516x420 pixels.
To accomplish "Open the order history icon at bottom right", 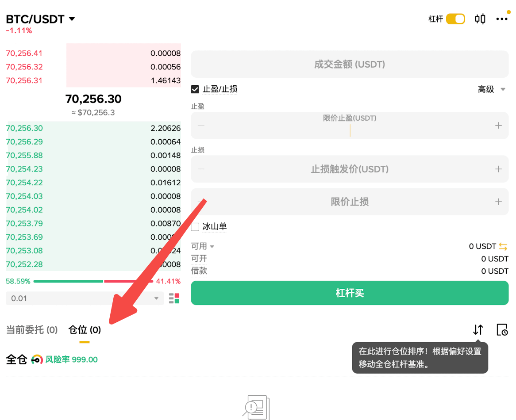I will (x=502, y=330).
